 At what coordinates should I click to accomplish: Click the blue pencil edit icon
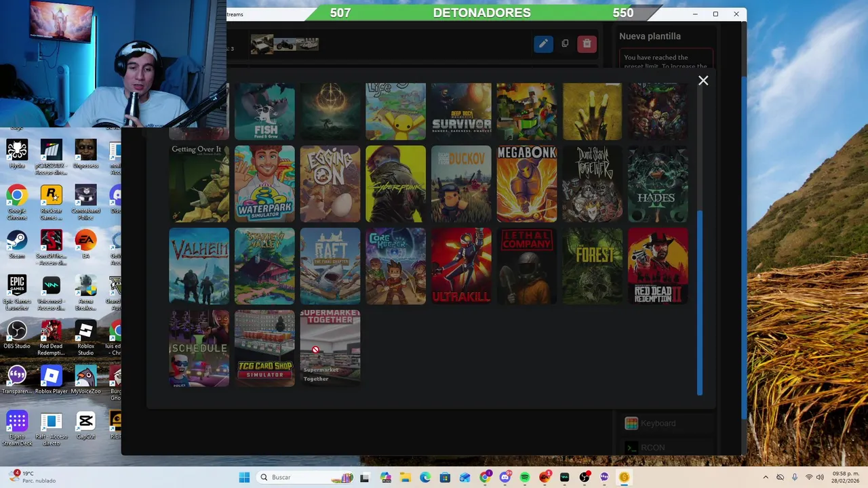543,44
